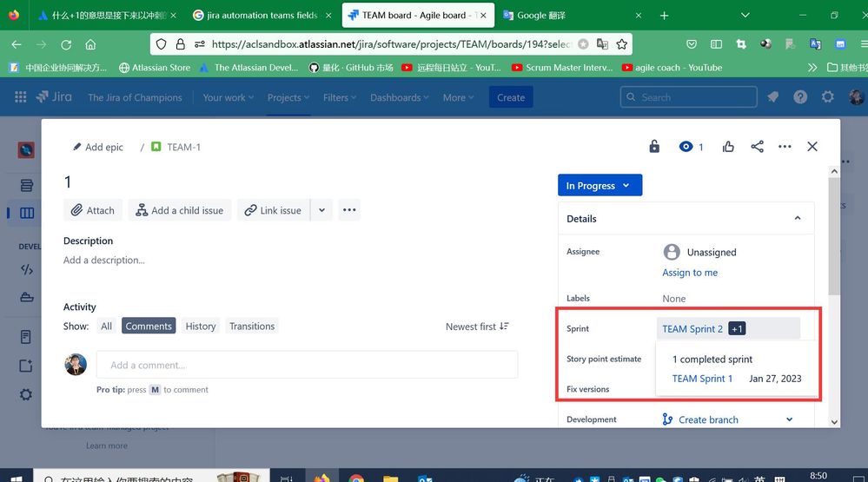The image size is (868, 482).
Task: Collapse the Details panel chevron
Action: tap(798, 219)
